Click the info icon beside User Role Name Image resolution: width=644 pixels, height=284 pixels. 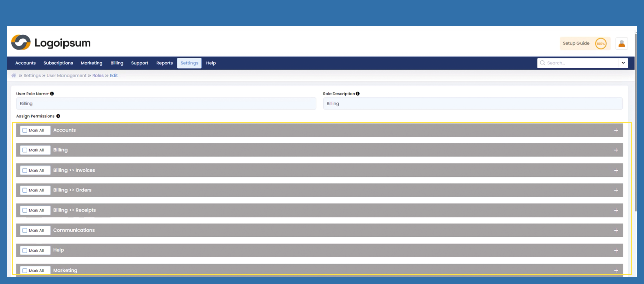[52, 94]
